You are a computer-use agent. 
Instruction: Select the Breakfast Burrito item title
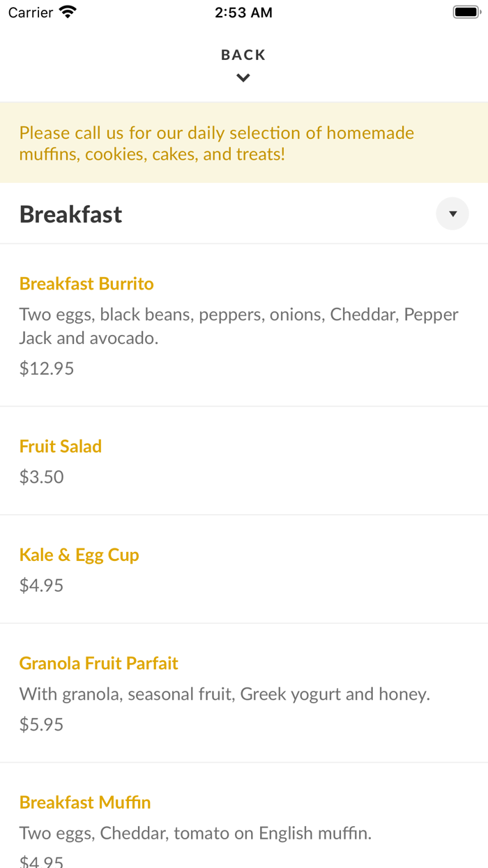click(86, 284)
